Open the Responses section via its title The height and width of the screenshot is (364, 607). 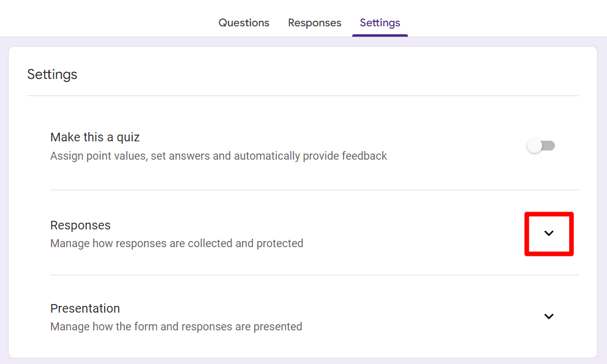pos(80,225)
